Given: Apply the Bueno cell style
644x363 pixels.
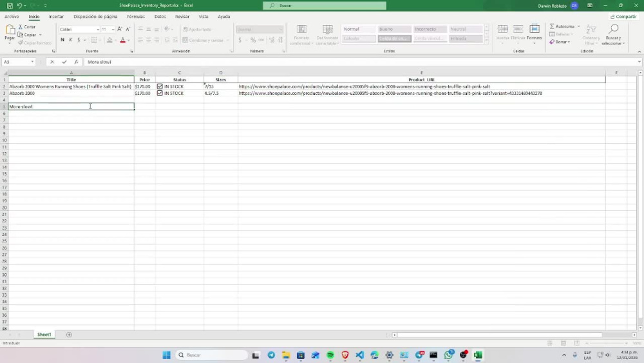Looking at the screenshot, I should click(x=394, y=29).
